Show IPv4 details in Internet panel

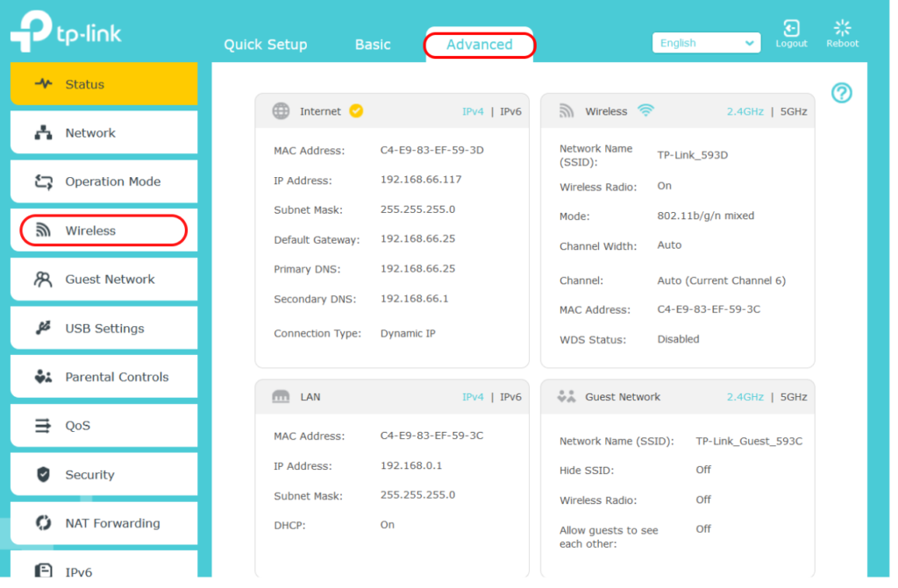point(473,111)
